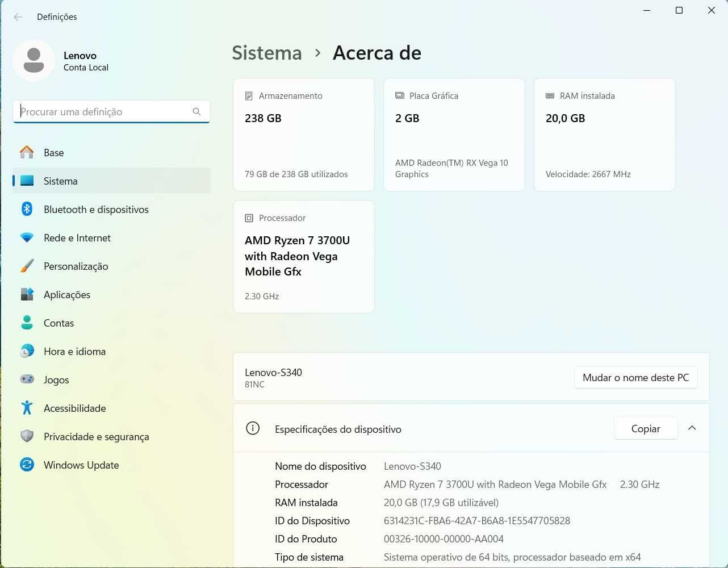Click the Processador specification row value
The width and height of the screenshot is (728, 568).
click(522, 485)
